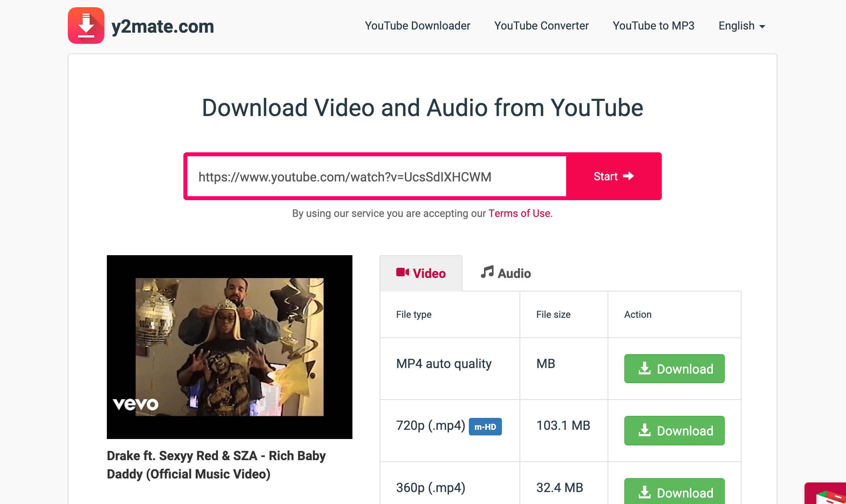The image size is (846, 504).
Task: Download the 720p mp4 video
Action: pyautogui.click(x=674, y=431)
